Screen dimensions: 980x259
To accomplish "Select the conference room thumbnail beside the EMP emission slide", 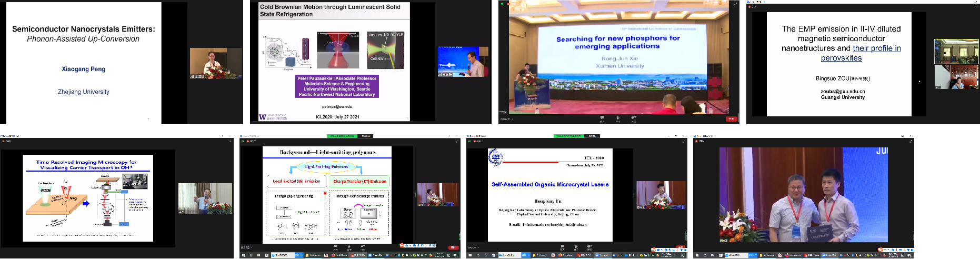I will click(x=948, y=51).
